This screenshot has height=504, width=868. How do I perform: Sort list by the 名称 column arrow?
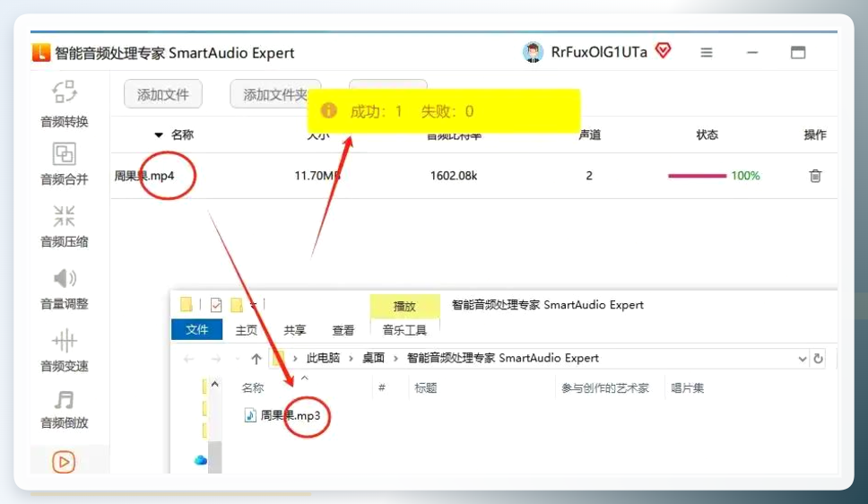pos(159,135)
